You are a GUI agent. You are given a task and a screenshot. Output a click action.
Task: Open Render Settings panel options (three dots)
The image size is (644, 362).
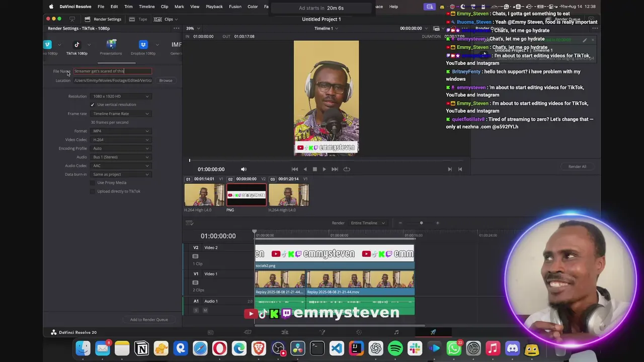(x=177, y=28)
